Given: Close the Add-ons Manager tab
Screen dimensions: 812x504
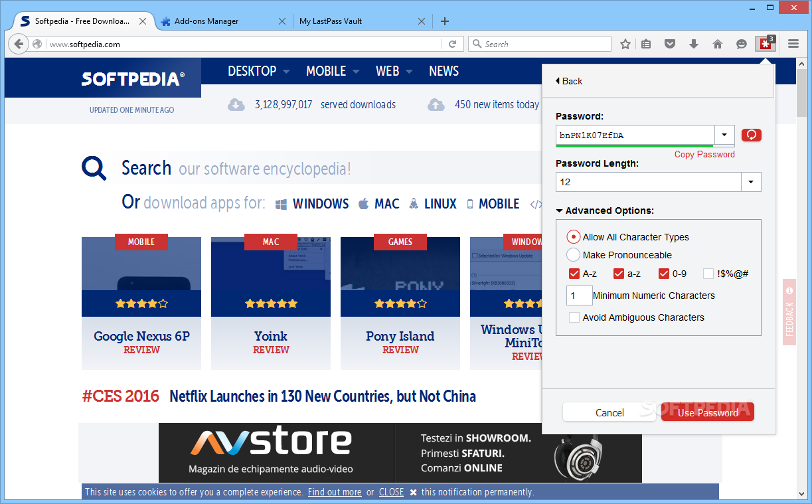Looking at the screenshot, I should (282, 21).
